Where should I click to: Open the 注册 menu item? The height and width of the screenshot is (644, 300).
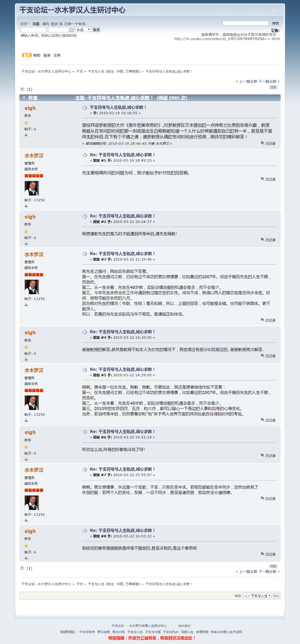pyautogui.click(x=57, y=55)
